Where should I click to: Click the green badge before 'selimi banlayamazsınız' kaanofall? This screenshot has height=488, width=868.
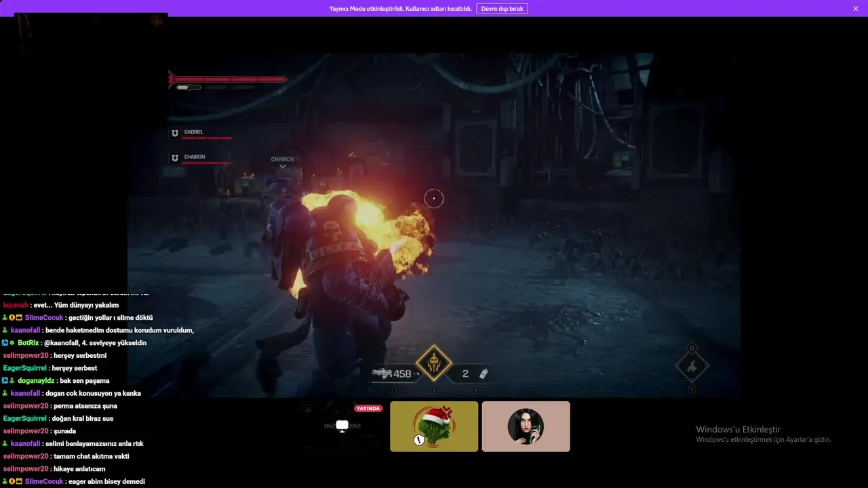(x=5, y=444)
